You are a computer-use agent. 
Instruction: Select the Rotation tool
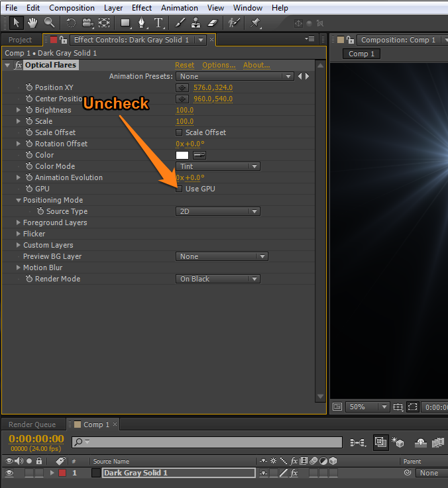pos(71,23)
